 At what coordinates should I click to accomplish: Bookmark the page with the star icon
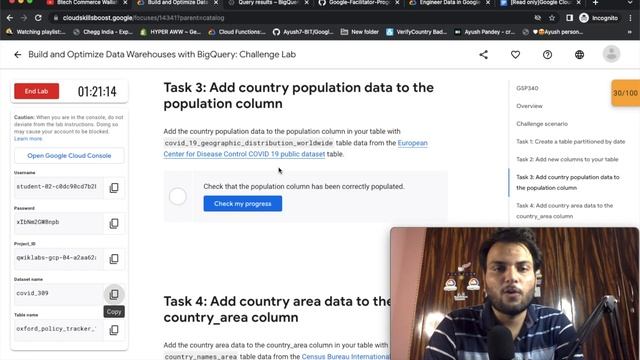click(552, 18)
